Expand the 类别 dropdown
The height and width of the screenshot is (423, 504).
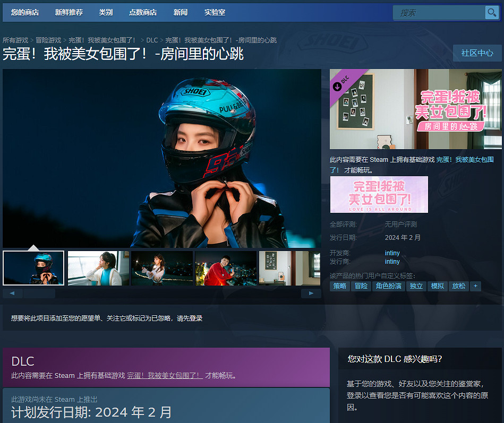click(x=106, y=12)
